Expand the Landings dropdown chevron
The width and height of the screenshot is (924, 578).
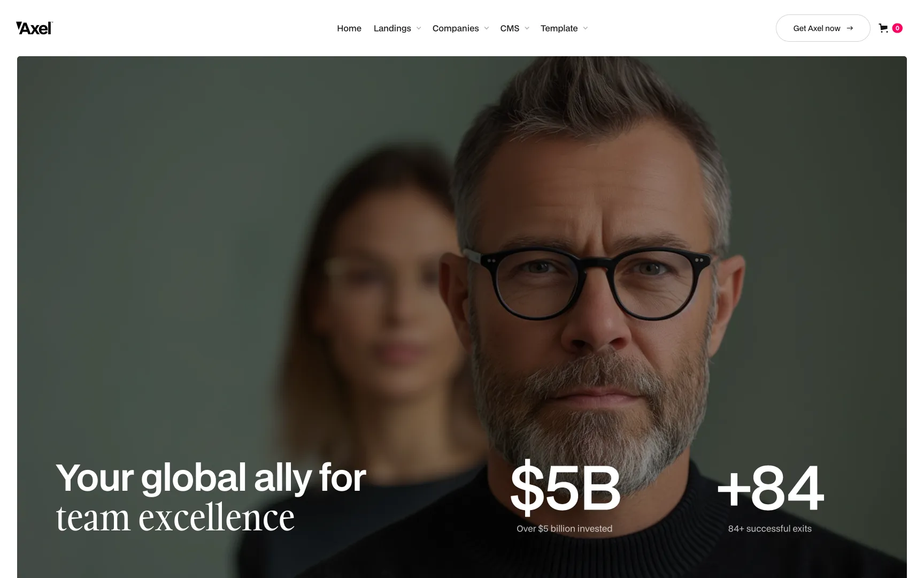click(x=419, y=28)
